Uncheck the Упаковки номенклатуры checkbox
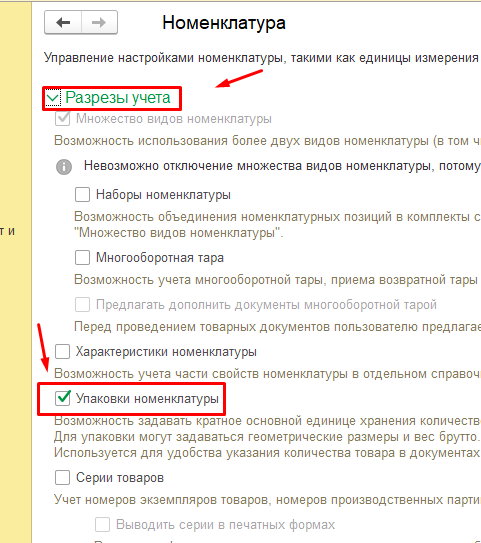 click(63, 398)
